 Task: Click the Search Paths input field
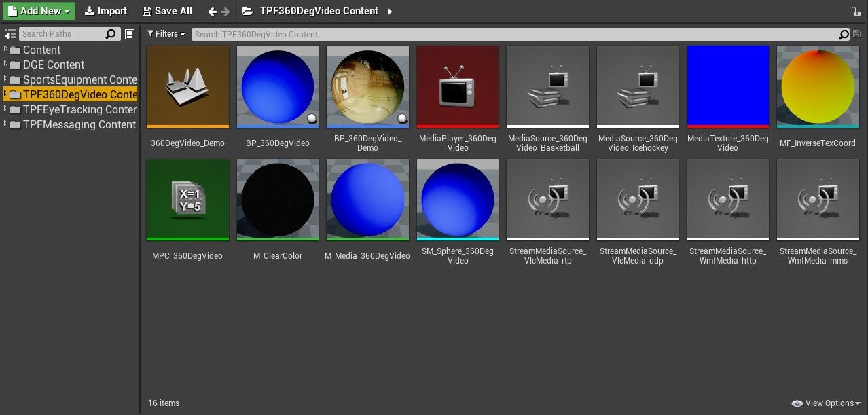click(69, 34)
